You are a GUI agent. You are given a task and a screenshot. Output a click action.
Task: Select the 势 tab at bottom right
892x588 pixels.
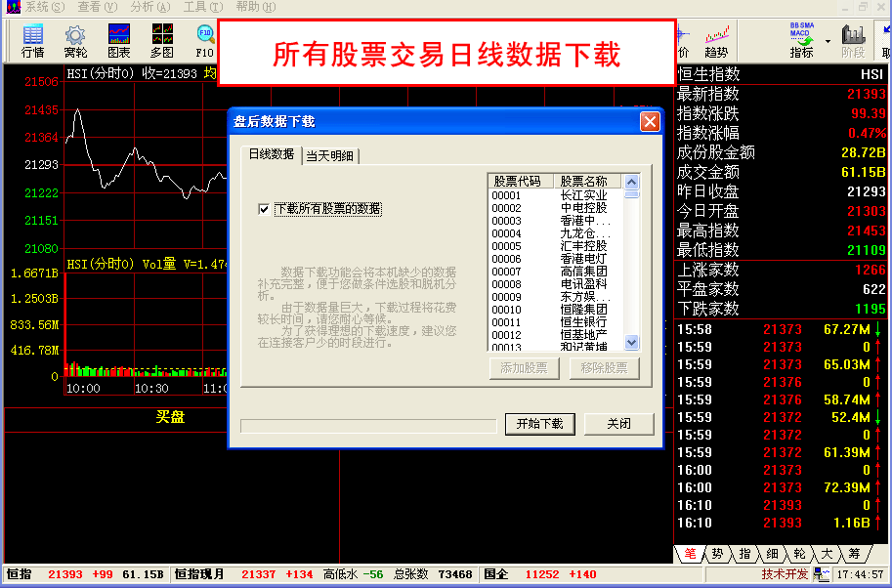coord(718,554)
